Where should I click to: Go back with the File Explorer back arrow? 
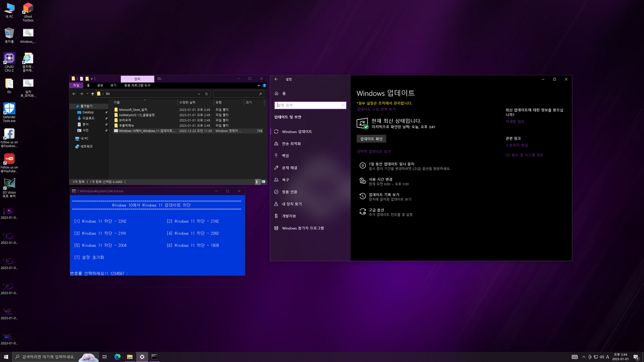pyautogui.click(x=74, y=94)
